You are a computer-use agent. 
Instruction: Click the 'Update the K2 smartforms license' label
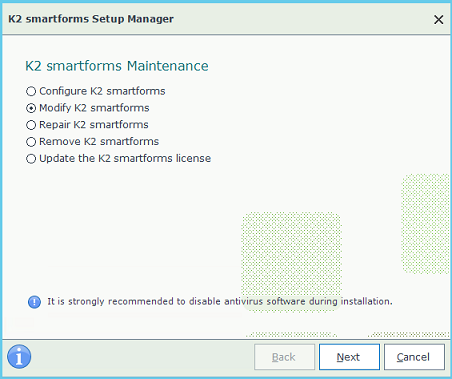click(125, 158)
